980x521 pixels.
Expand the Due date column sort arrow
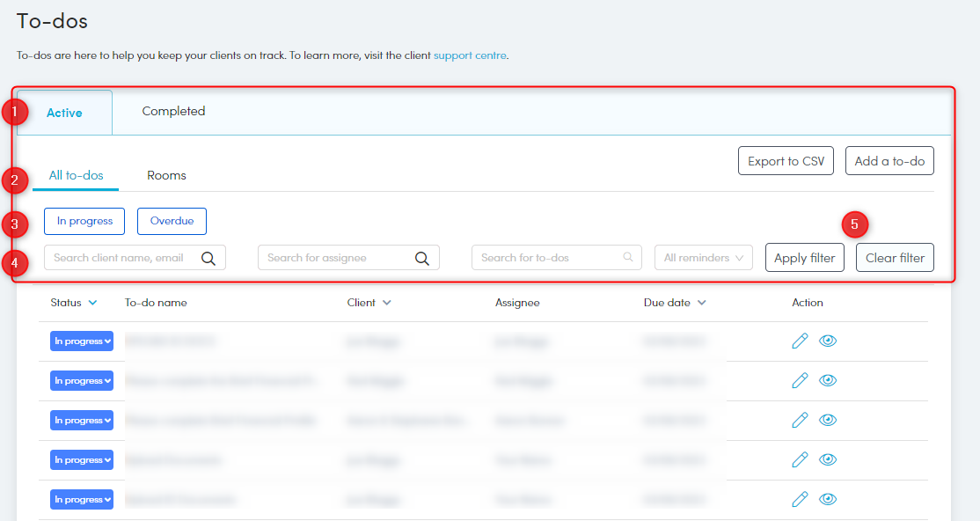tap(702, 303)
